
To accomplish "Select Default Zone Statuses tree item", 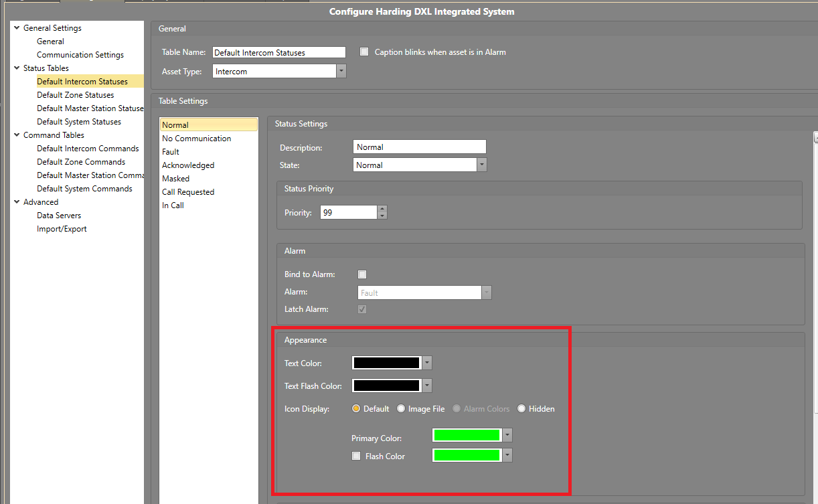I will tap(75, 95).
